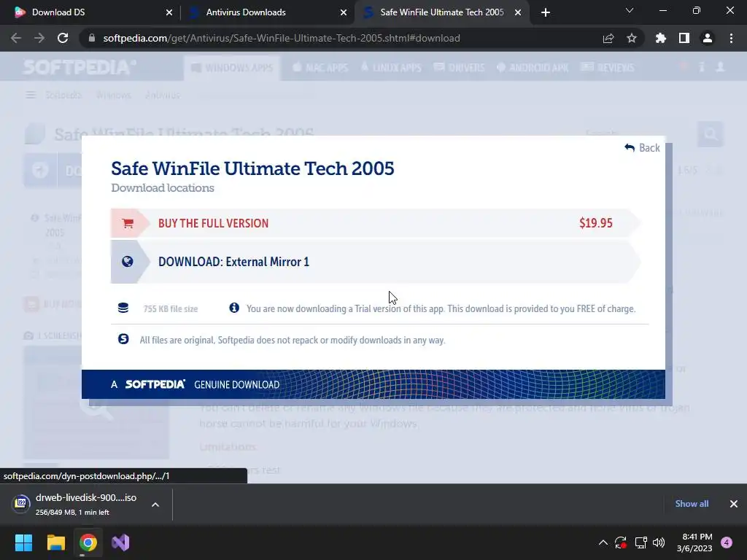Image resolution: width=747 pixels, height=560 pixels.
Task: Open Visual Studio from taskbar
Action: pyautogui.click(x=120, y=542)
